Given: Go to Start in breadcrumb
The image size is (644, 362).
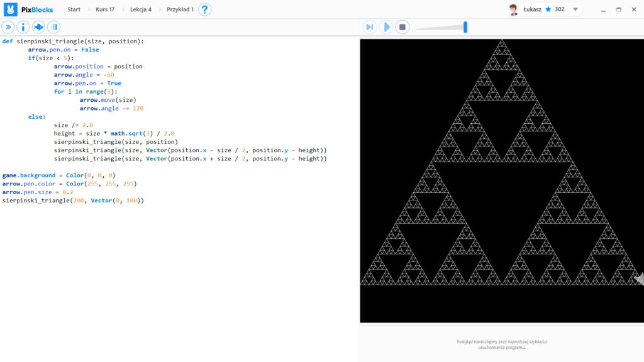Looking at the screenshot, I should click(74, 9).
